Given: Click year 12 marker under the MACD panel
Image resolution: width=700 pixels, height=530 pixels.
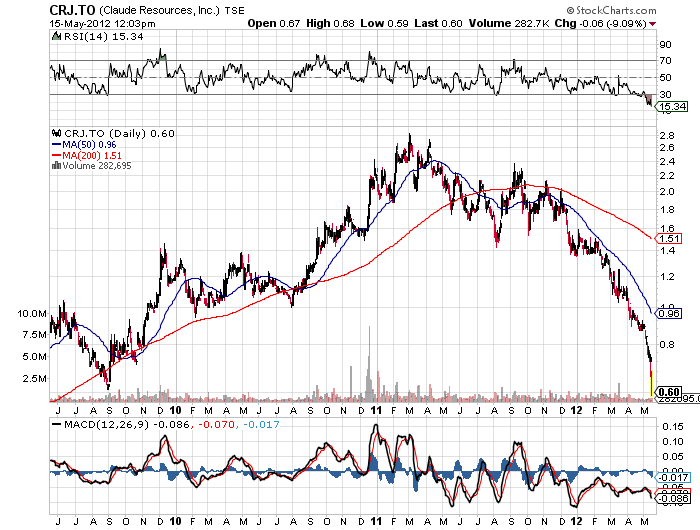Looking at the screenshot, I should [x=576, y=521].
